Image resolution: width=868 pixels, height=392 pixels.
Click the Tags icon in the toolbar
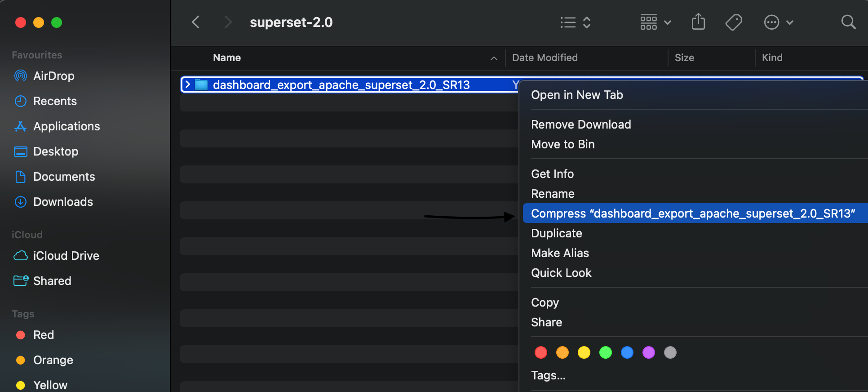click(x=733, y=22)
